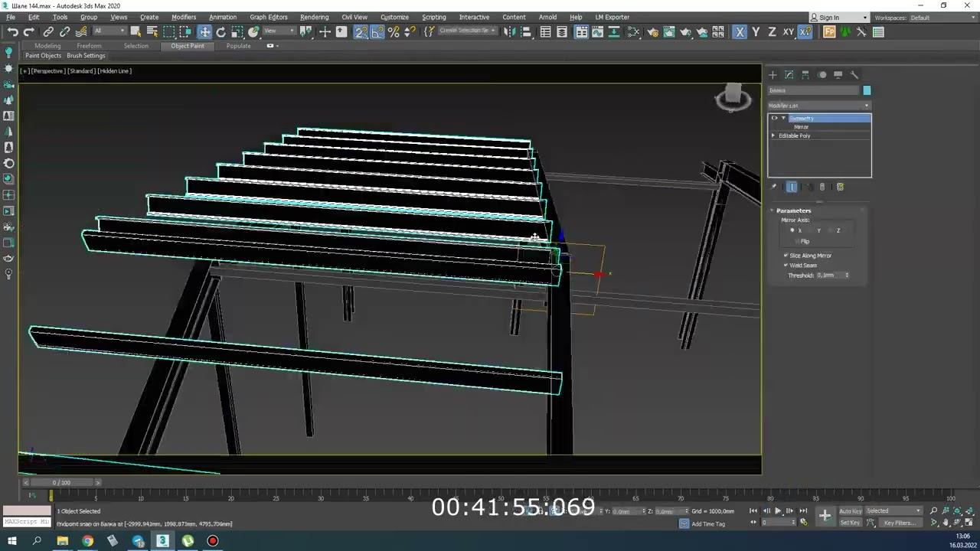
Task: Enable the Slice Along Mirror checkbox
Action: pos(786,256)
